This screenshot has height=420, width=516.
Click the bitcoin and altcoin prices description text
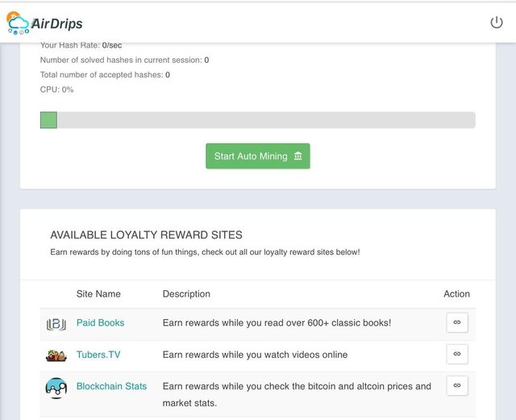pyautogui.click(x=297, y=394)
